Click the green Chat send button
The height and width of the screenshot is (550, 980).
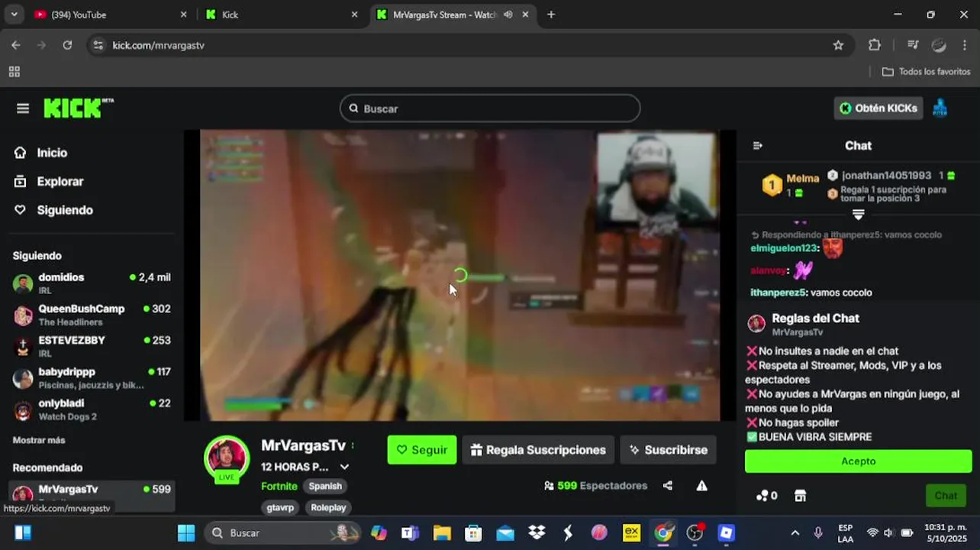tap(946, 496)
